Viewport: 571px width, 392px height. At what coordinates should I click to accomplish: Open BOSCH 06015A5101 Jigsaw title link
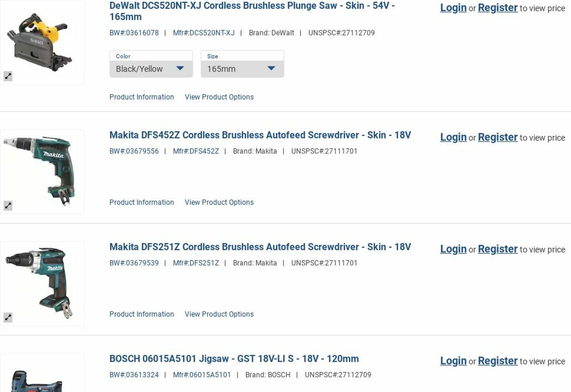point(234,359)
